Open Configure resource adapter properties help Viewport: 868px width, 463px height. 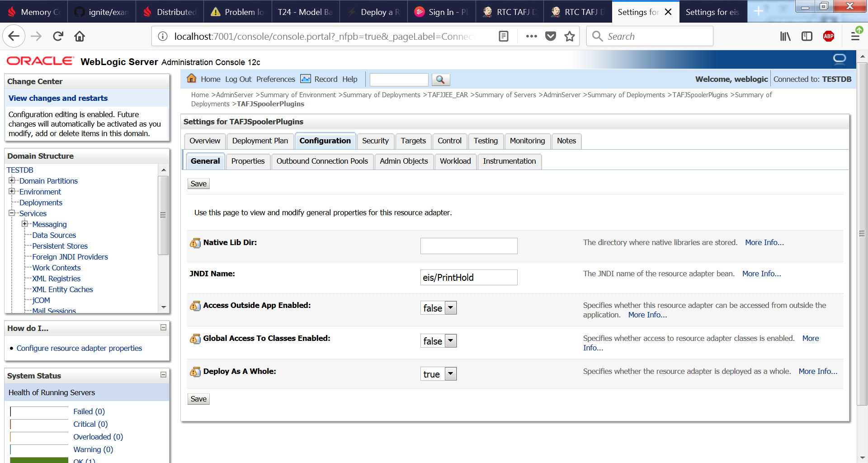(79, 348)
